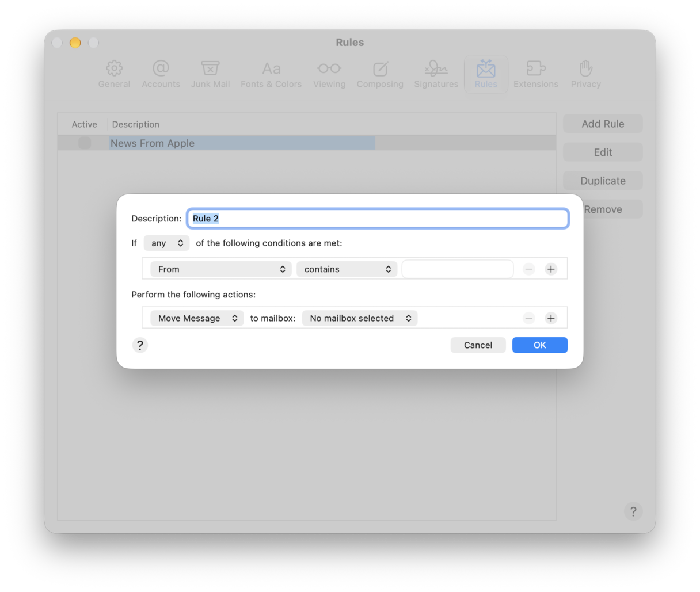Image resolution: width=700 pixels, height=592 pixels.
Task: Select the Rules toolbar tab
Action: point(486,74)
